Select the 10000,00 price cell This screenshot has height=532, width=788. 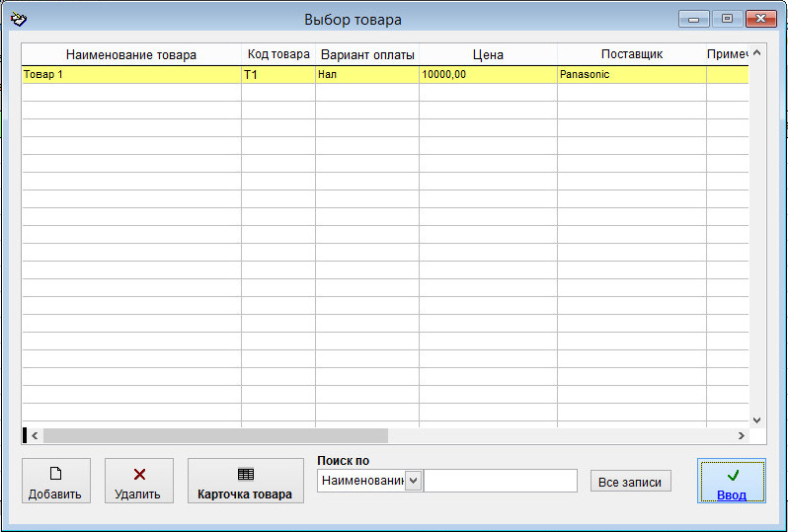click(488, 74)
